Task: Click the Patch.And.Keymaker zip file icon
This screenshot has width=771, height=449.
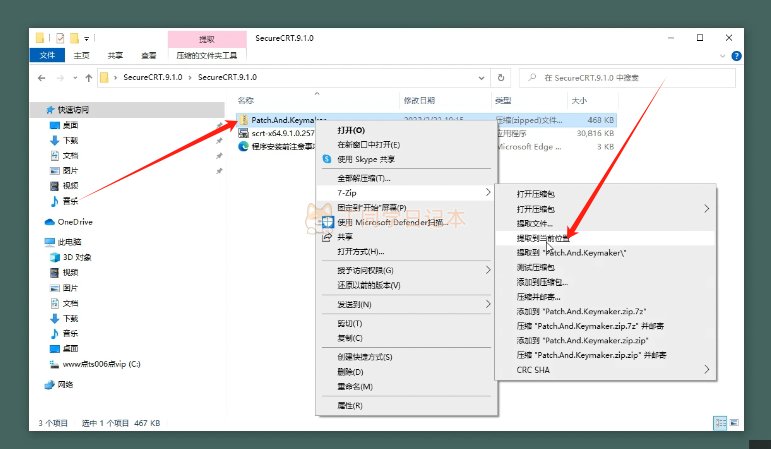Action: (x=243, y=120)
